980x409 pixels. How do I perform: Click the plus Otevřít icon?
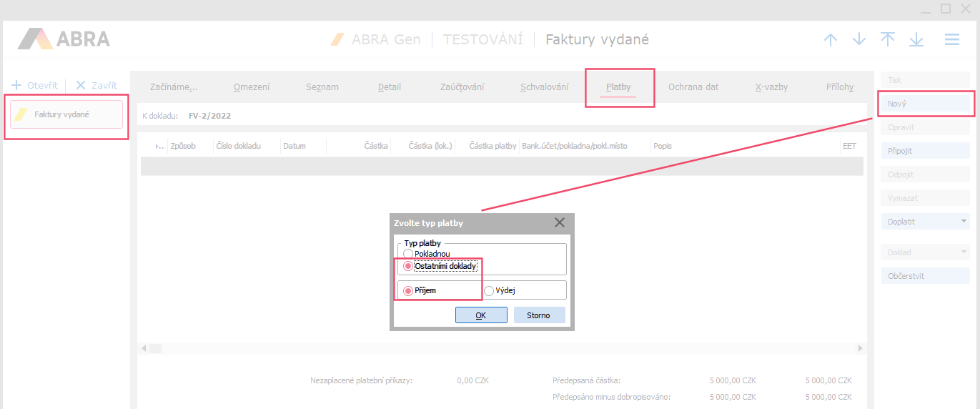17,85
